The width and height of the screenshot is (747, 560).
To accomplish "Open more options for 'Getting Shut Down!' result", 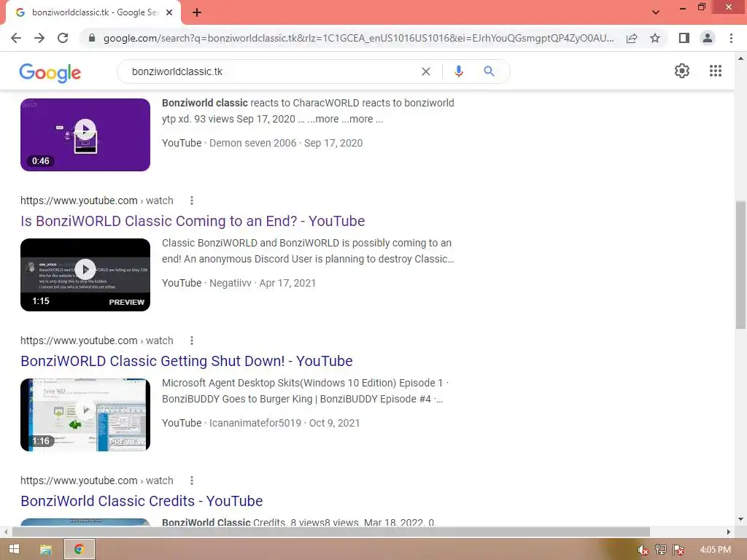I will coord(192,341).
